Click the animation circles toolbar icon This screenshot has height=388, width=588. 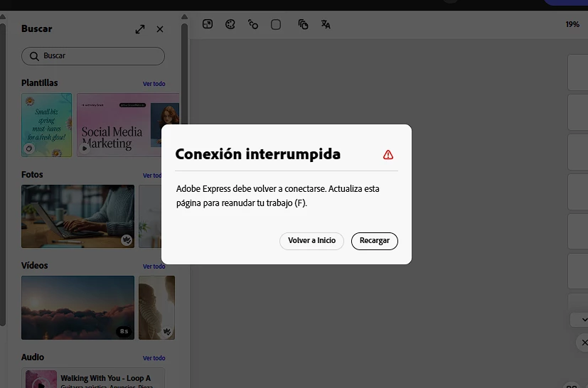click(x=252, y=24)
